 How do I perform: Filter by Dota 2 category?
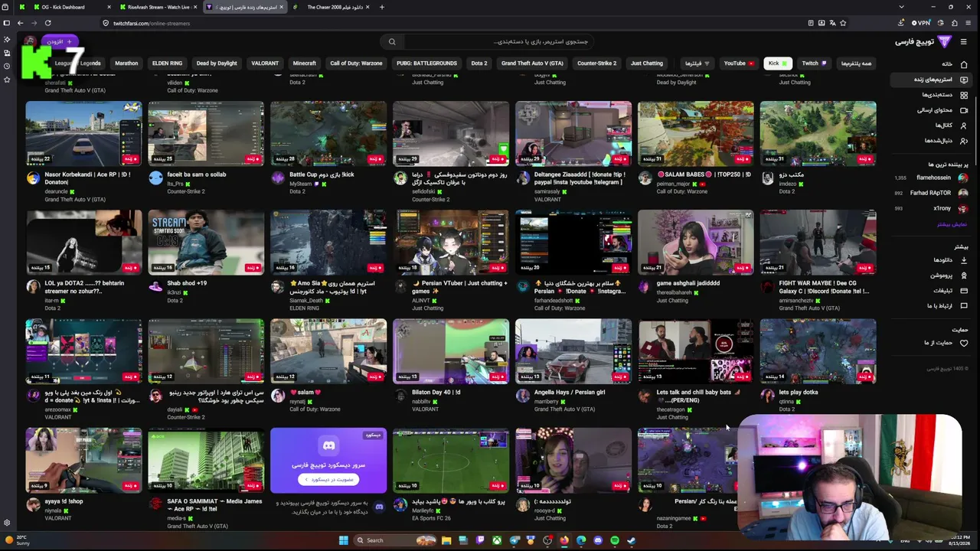click(479, 64)
